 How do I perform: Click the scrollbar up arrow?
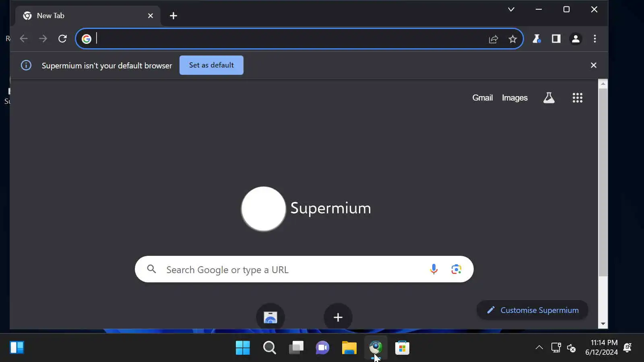(603, 84)
